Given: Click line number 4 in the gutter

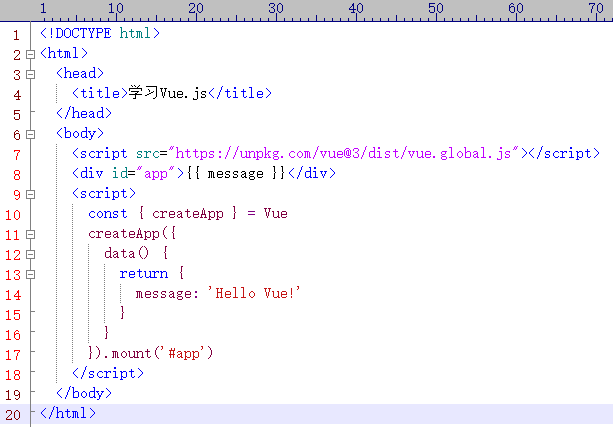Looking at the screenshot, I should (17, 95).
